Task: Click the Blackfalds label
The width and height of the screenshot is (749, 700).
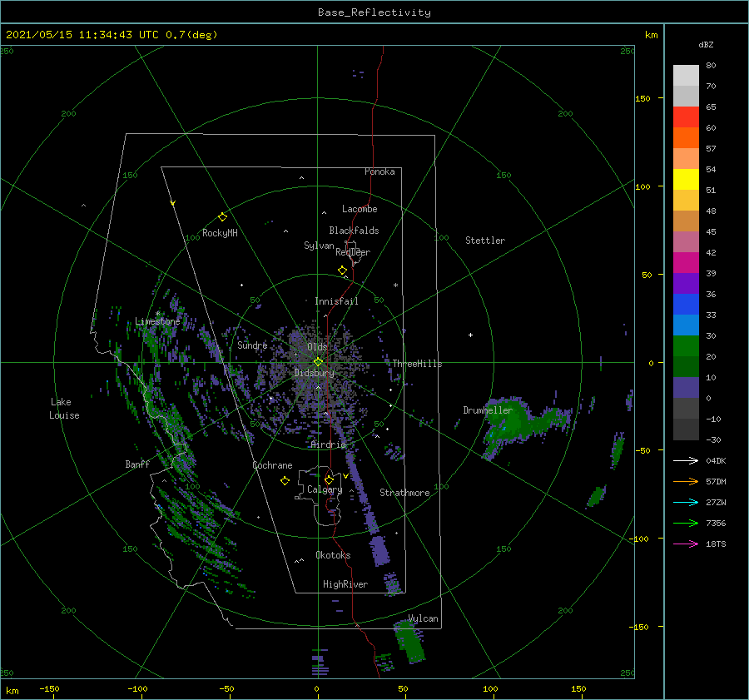Action: pyautogui.click(x=354, y=231)
